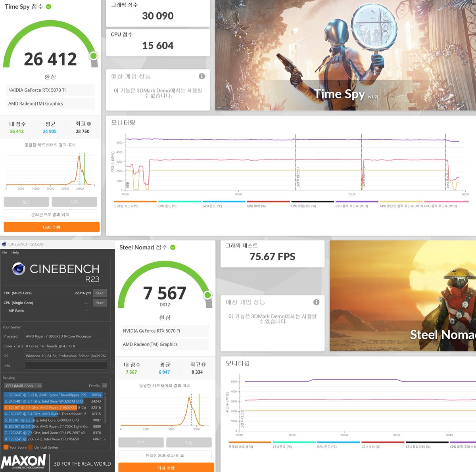Click the info icon next to Time Spy 최고 28 750
Viewport: 476px width, 472px height.
[x=89, y=124]
